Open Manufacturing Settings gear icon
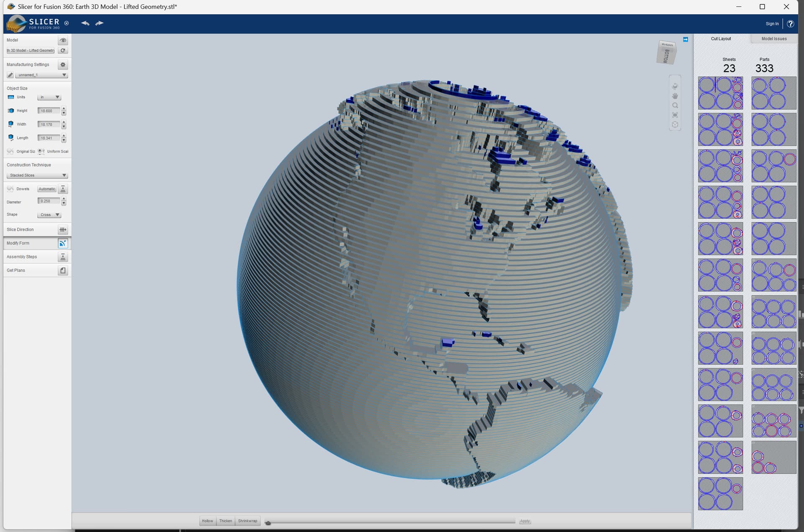This screenshot has width=804, height=532. click(x=63, y=65)
